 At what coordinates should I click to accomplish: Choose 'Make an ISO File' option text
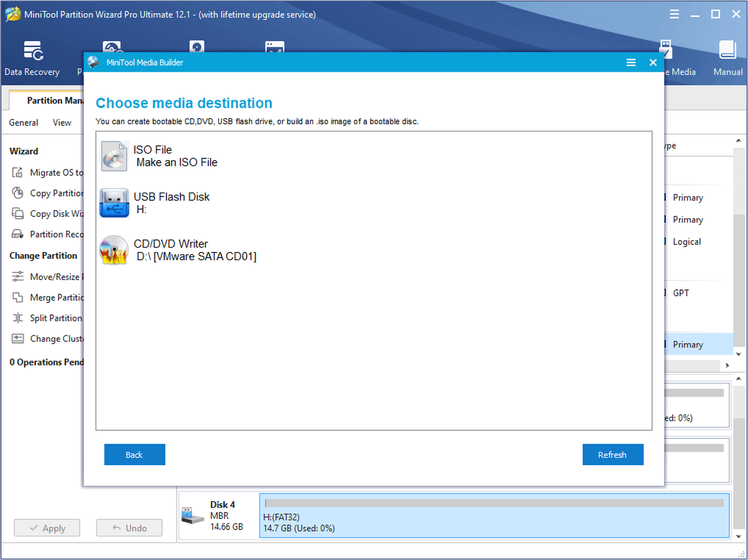coord(177,162)
